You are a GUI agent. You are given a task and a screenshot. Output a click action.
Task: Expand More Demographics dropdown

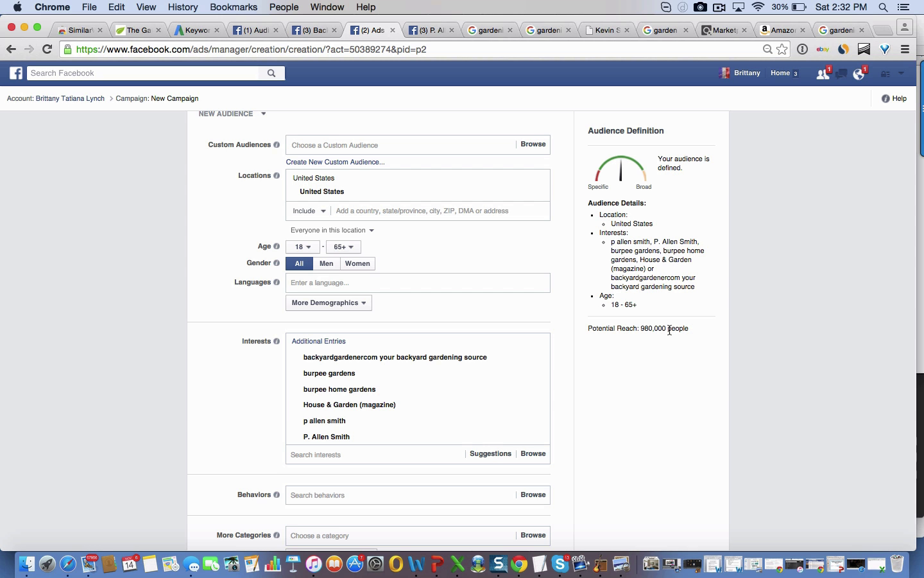[329, 303]
